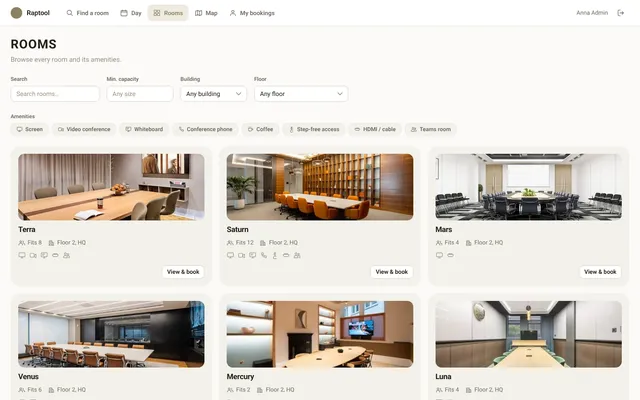The image size is (640, 400).
Task: Click the Search rooms input field
Action: pos(55,94)
